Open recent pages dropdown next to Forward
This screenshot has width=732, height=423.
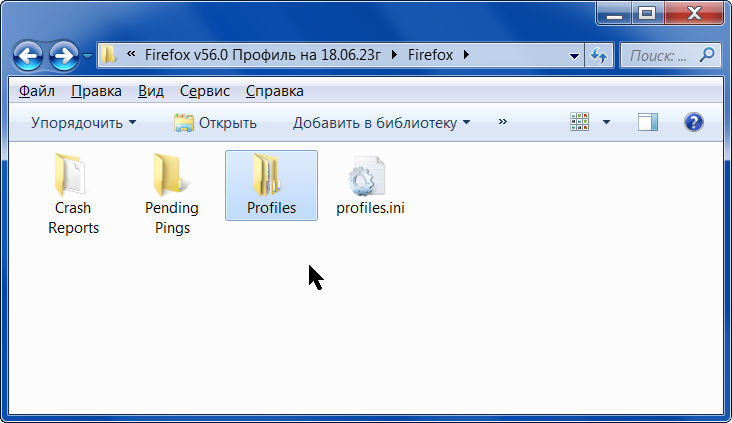tap(87, 56)
